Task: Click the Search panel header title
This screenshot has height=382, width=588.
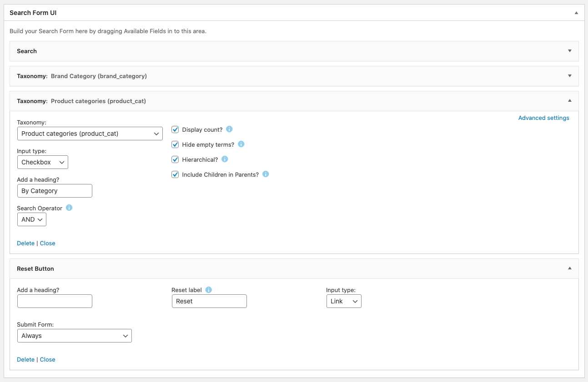Action: pos(27,51)
